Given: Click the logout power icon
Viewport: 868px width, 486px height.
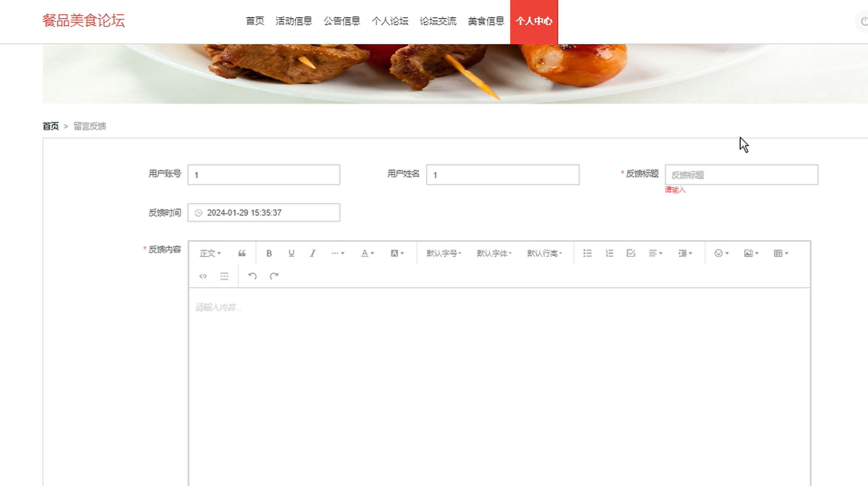Looking at the screenshot, I should [864, 21].
